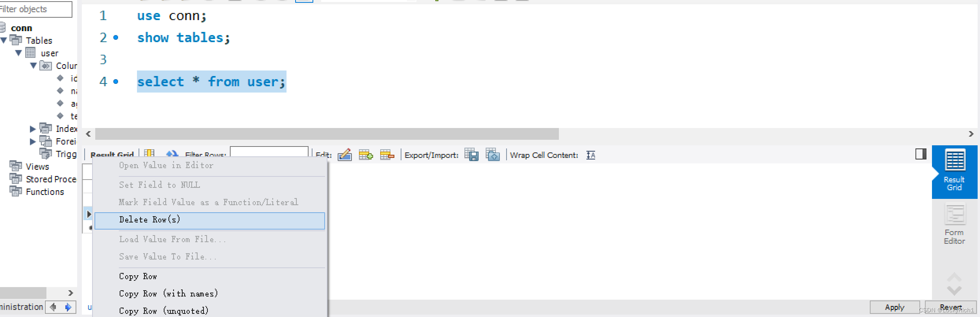The image size is (980, 317).
Task: Click the Insert new row icon
Action: coord(366,155)
